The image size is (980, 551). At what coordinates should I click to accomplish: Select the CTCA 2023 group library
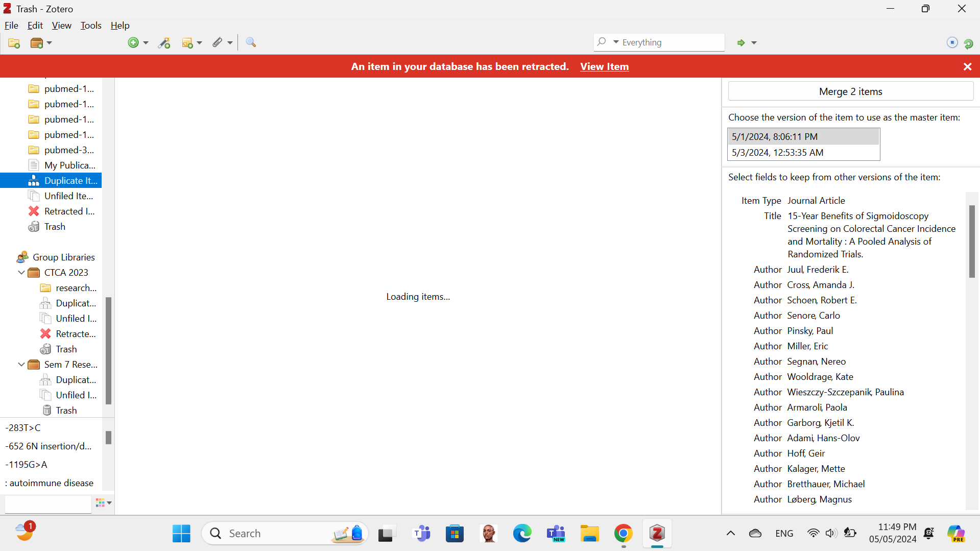[x=58, y=272]
